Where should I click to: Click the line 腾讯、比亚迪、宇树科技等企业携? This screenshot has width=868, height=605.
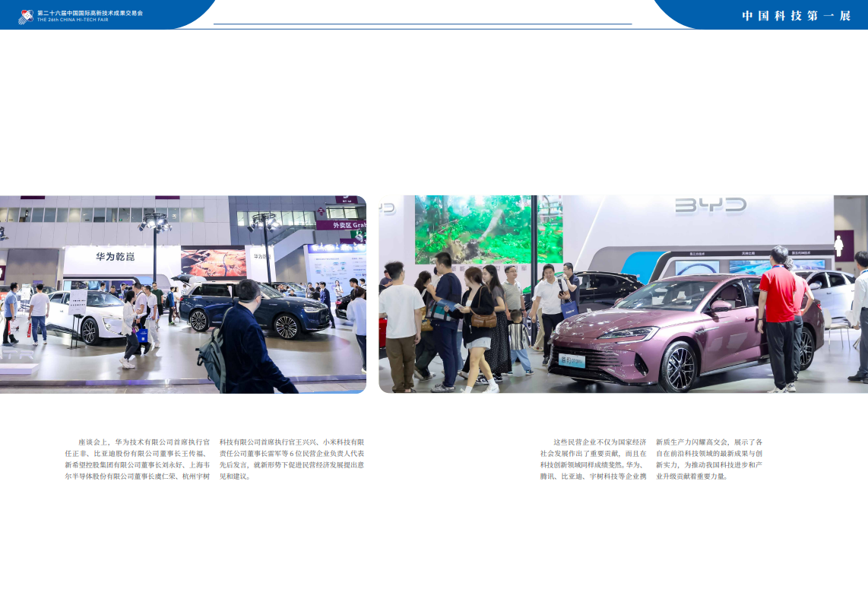(x=594, y=476)
